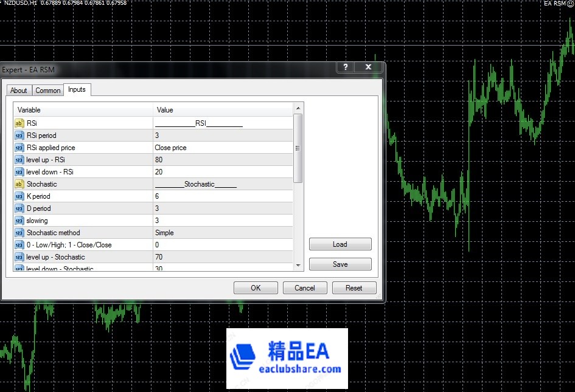Switch to the About tab
The image size is (575, 392).
19,91
